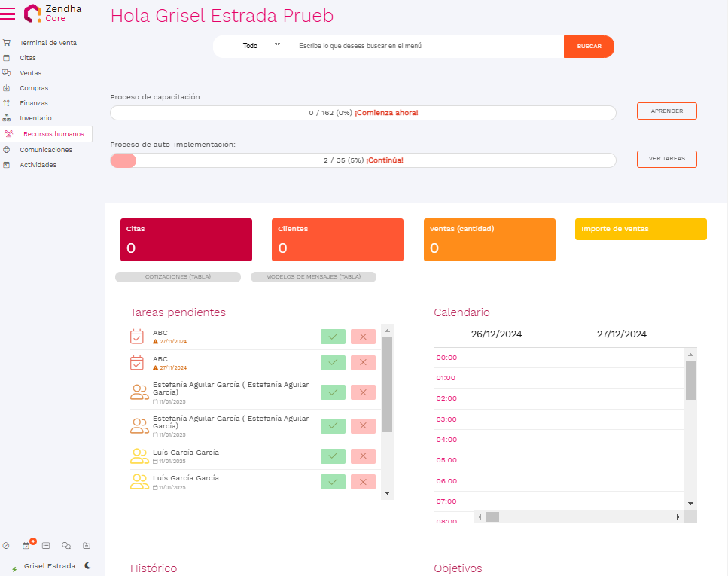Click the Zendha Core logo

[53, 13]
